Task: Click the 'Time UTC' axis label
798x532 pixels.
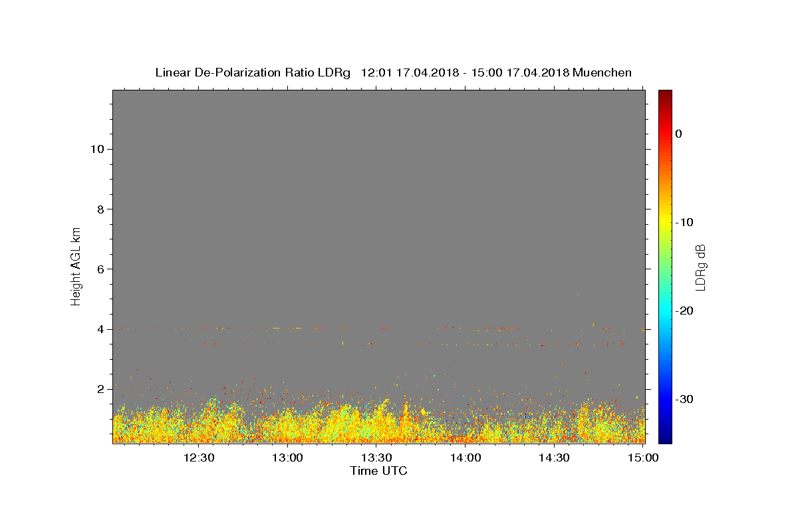Action: click(x=378, y=471)
